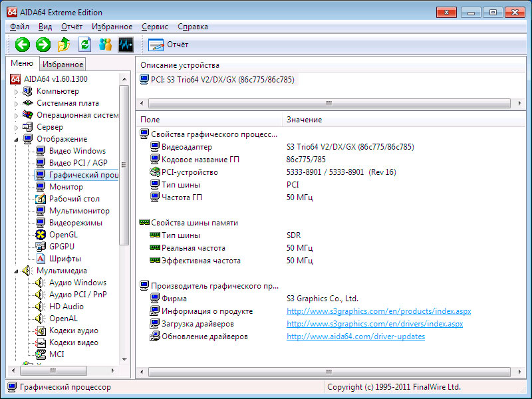532x399 pixels.
Task: Click the Значение column header
Action: 304,120
